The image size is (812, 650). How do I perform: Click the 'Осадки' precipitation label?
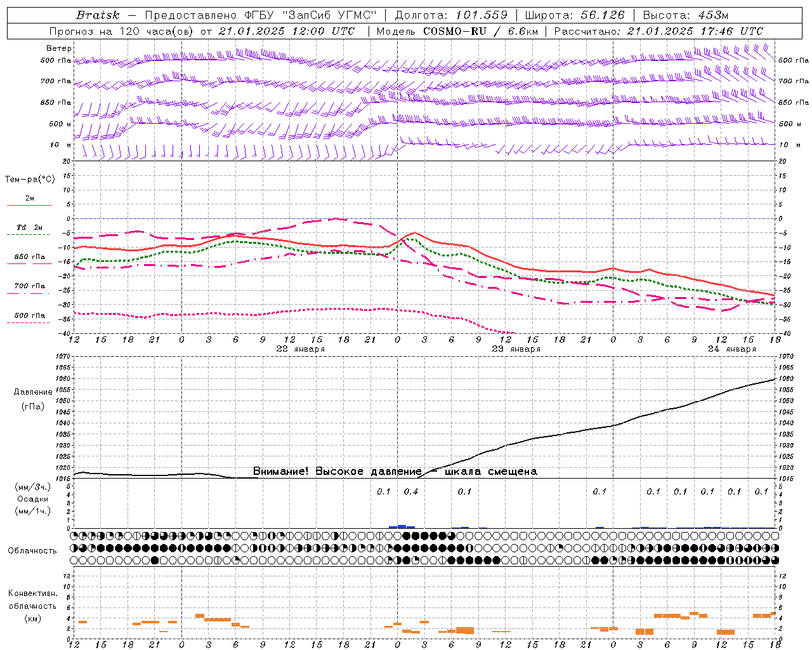tap(32, 499)
